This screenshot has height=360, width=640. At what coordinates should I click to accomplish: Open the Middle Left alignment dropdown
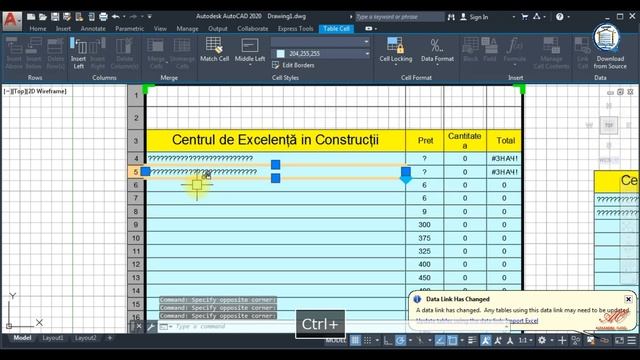250,64
